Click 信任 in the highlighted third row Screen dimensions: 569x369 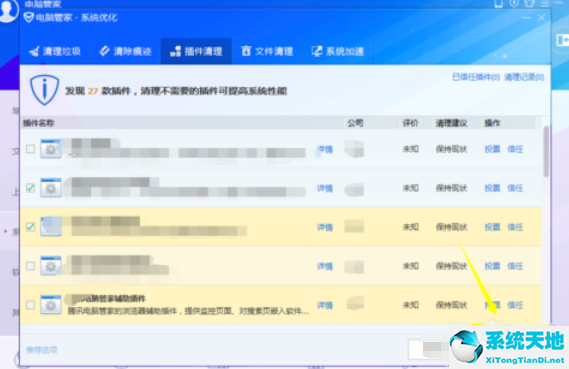[x=515, y=227]
